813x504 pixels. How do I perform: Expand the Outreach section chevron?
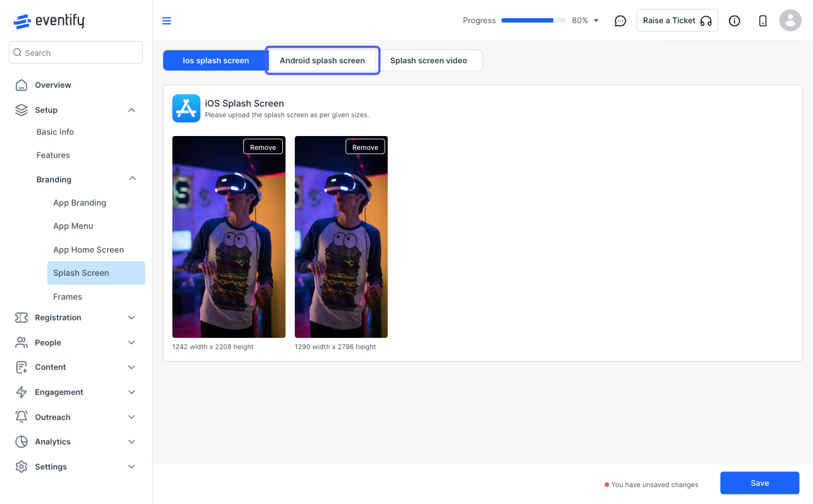131,417
